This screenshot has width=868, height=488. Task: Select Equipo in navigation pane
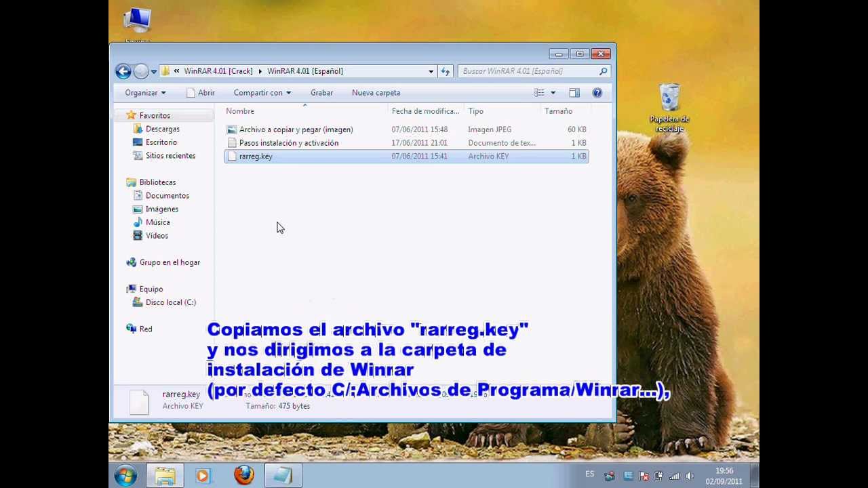tap(151, 289)
